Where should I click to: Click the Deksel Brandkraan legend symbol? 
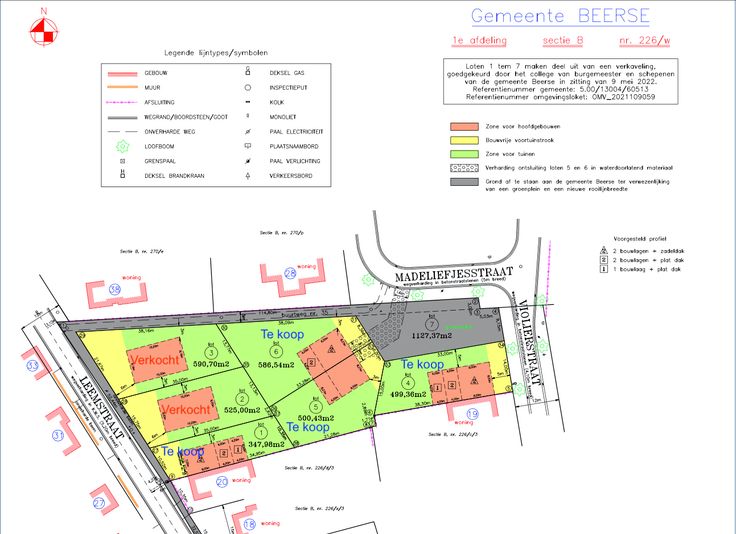122,175
